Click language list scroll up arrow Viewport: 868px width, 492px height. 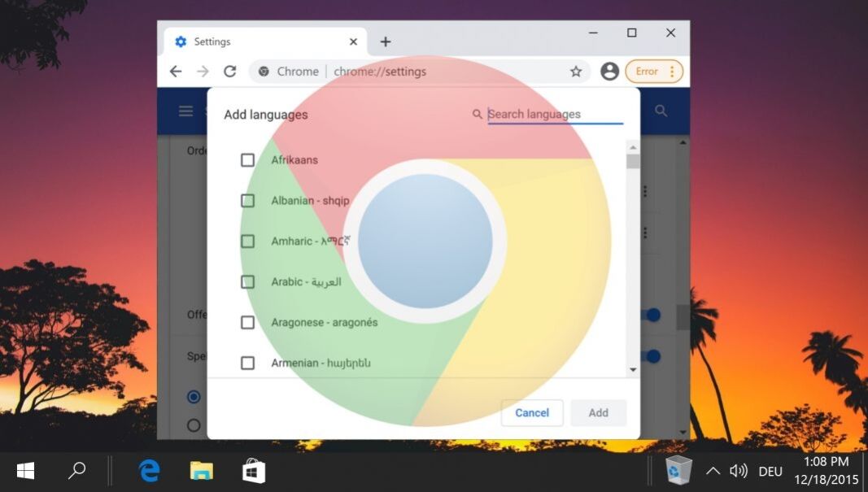coord(633,147)
